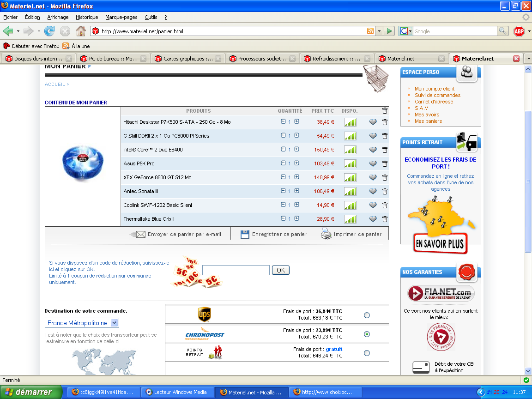The image size is (532, 399).
Task: Click Mon compte client link
Action: [434, 89]
